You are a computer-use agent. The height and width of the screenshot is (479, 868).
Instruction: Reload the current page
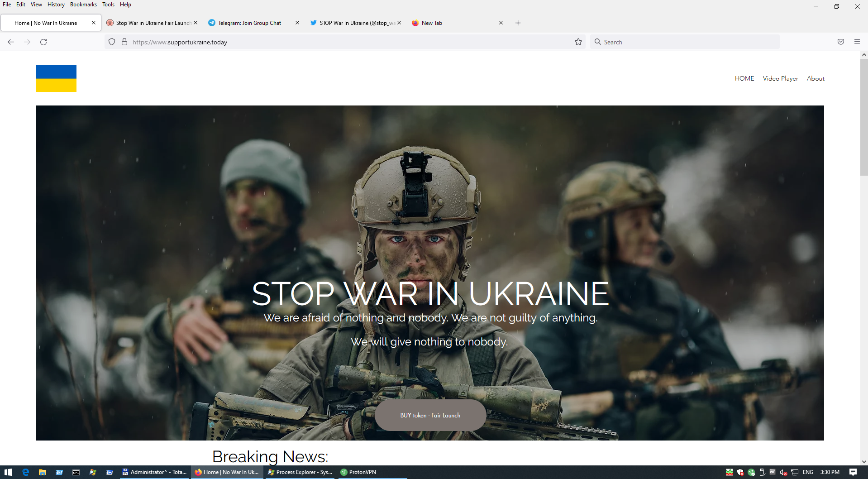(43, 42)
